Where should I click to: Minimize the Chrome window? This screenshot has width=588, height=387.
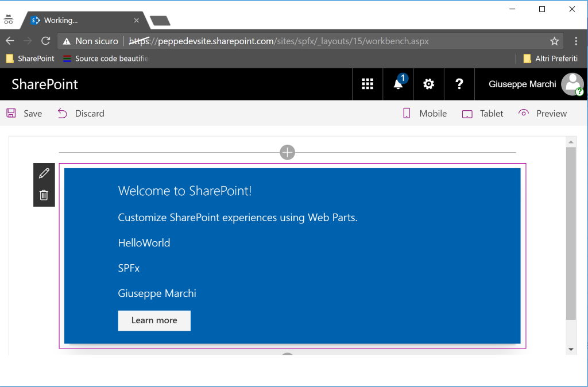512,9
